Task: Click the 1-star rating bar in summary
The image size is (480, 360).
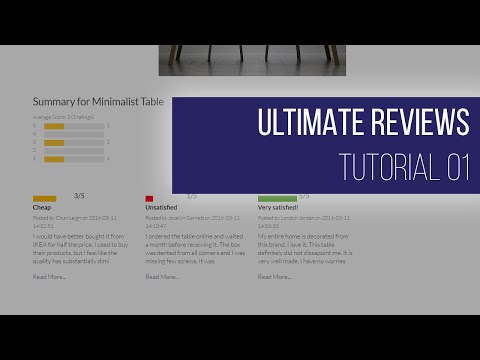Action: [74, 159]
